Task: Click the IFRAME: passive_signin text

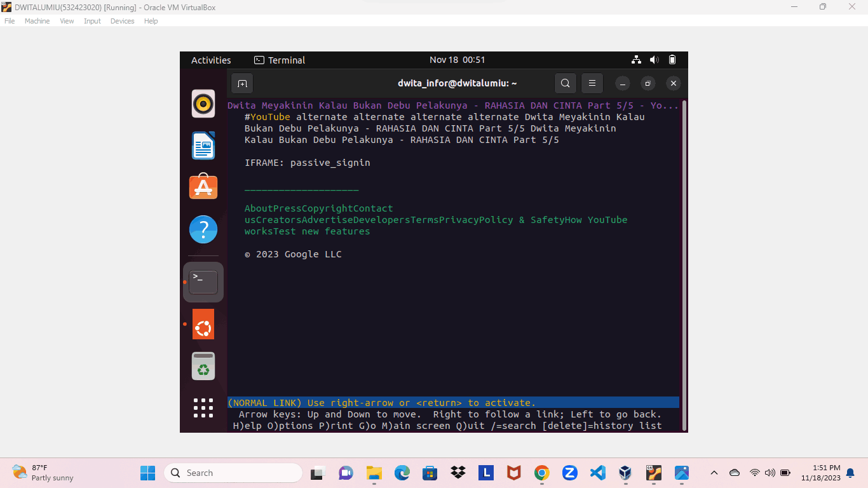Action: (308, 163)
